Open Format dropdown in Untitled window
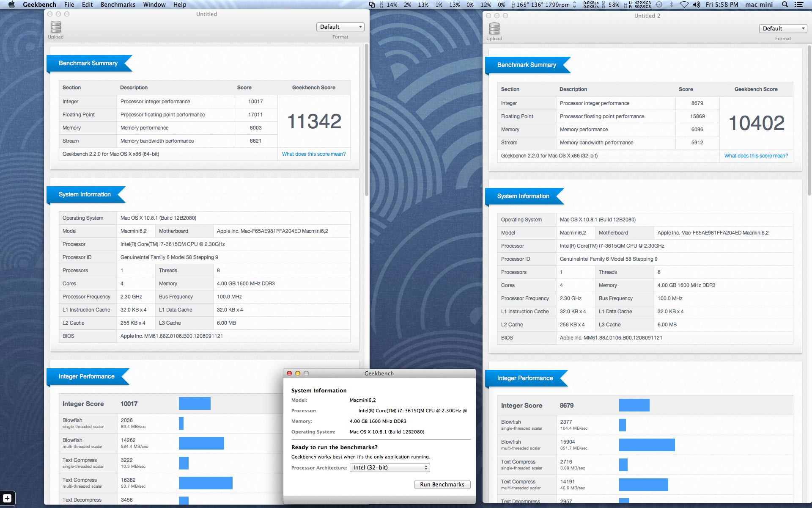This screenshot has height=508, width=812. point(340,27)
